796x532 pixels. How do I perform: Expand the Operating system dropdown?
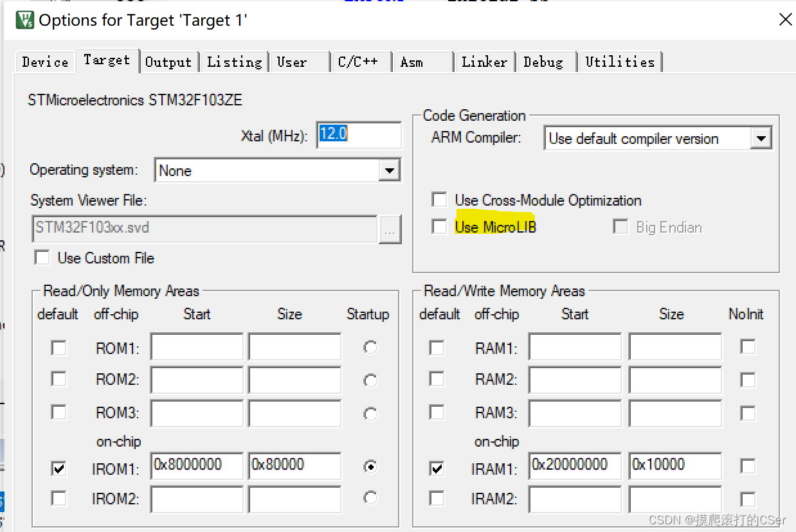(x=388, y=171)
